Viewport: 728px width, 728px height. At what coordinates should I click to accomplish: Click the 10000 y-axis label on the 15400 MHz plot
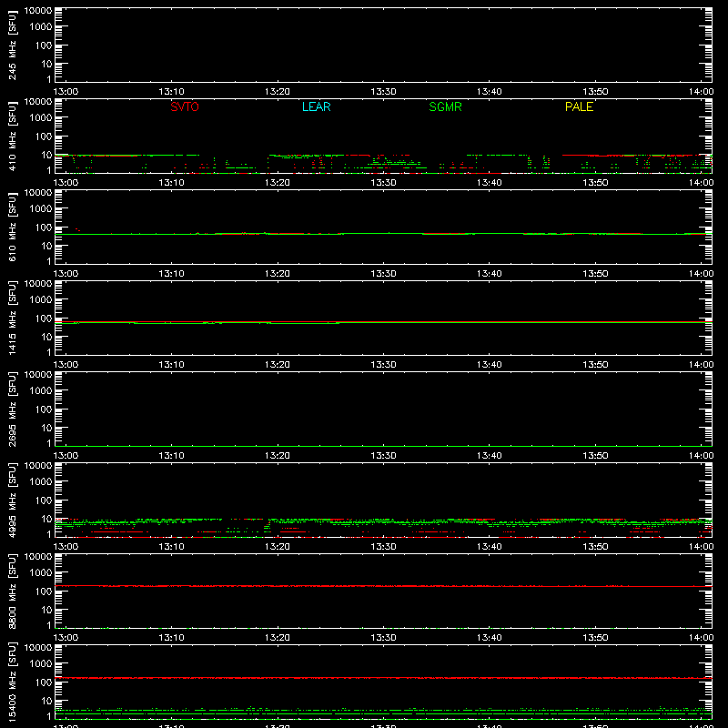click(38, 648)
